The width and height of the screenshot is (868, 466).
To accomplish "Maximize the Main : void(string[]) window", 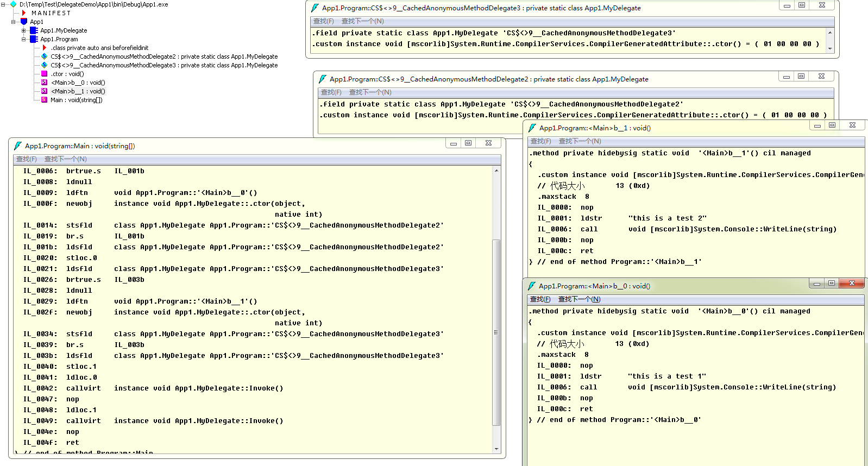I will (x=469, y=143).
